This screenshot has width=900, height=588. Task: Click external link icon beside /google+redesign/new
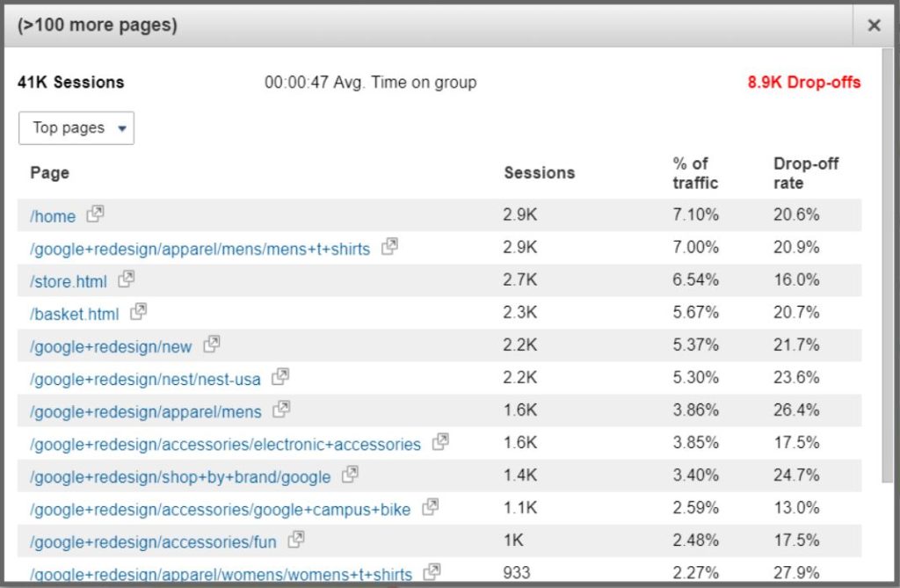tap(211, 345)
